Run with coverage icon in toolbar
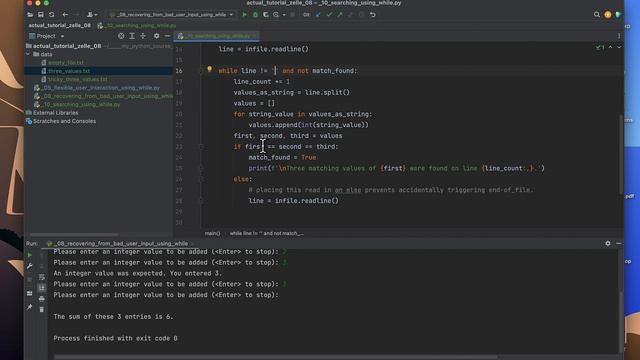The image size is (640, 360). tap(266, 15)
